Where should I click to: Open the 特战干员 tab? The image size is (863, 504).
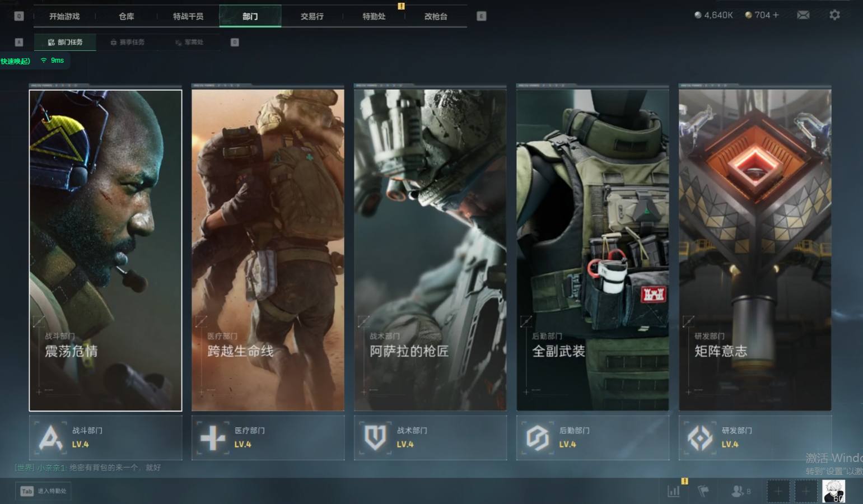point(188,16)
